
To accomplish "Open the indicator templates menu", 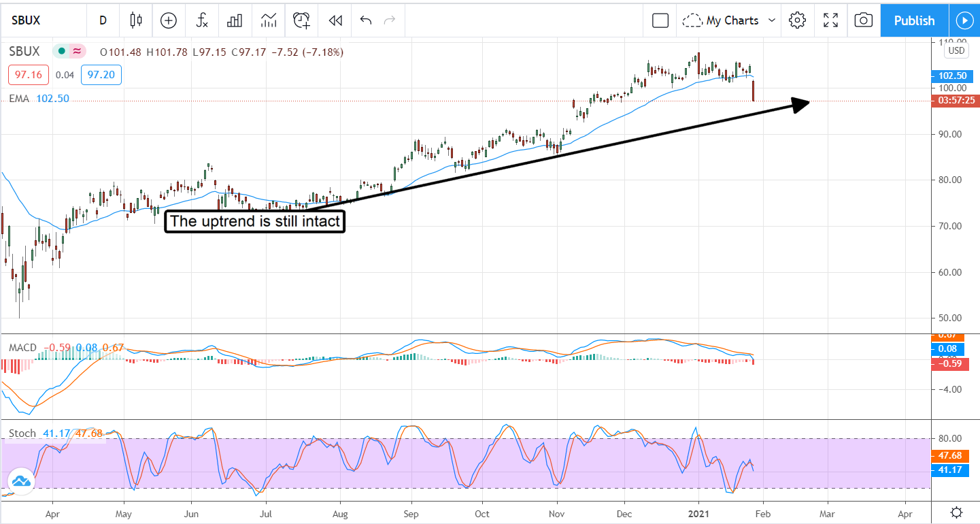I will click(x=268, y=20).
